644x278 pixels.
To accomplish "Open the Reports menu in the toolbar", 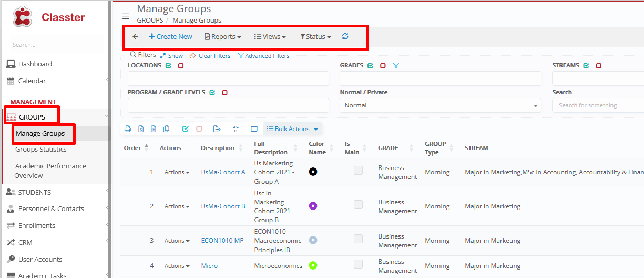I will (x=223, y=37).
